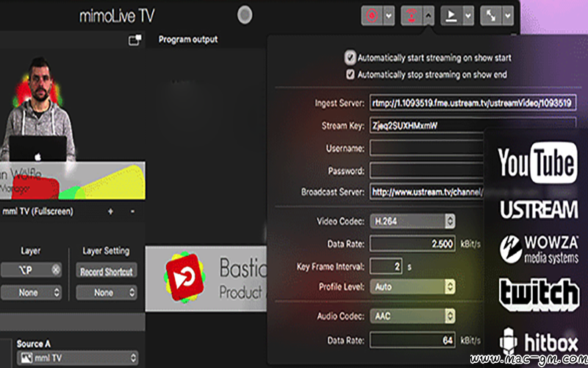Click the Password input field

coord(427,171)
